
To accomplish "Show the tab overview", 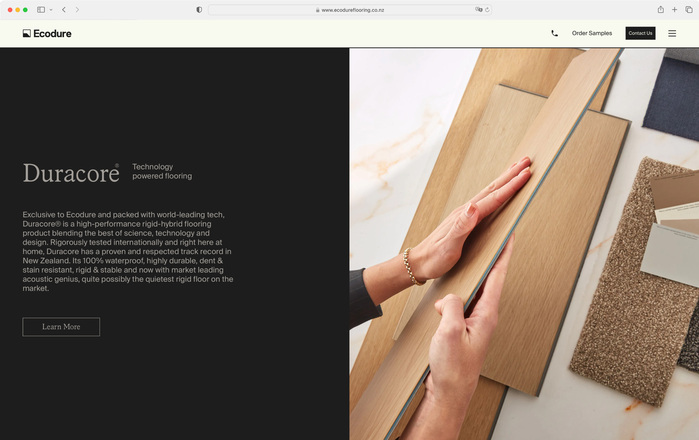I will (x=689, y=9).
